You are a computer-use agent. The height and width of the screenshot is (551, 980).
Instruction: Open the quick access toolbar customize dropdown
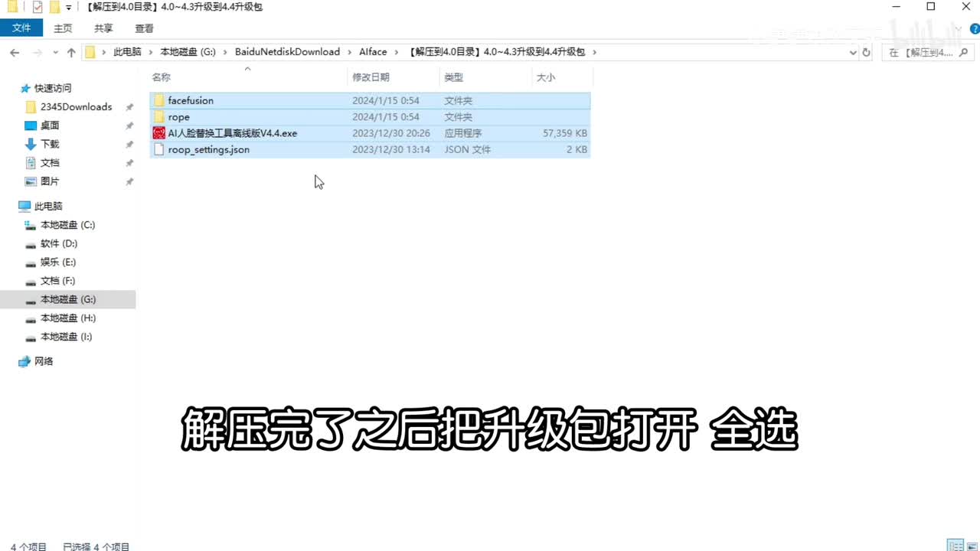69,8
